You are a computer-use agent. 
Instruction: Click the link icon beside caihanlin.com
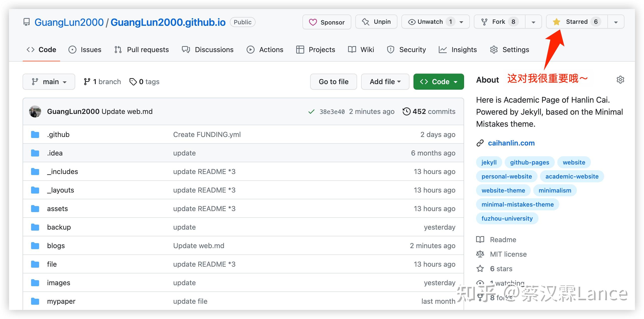point(480,143)
